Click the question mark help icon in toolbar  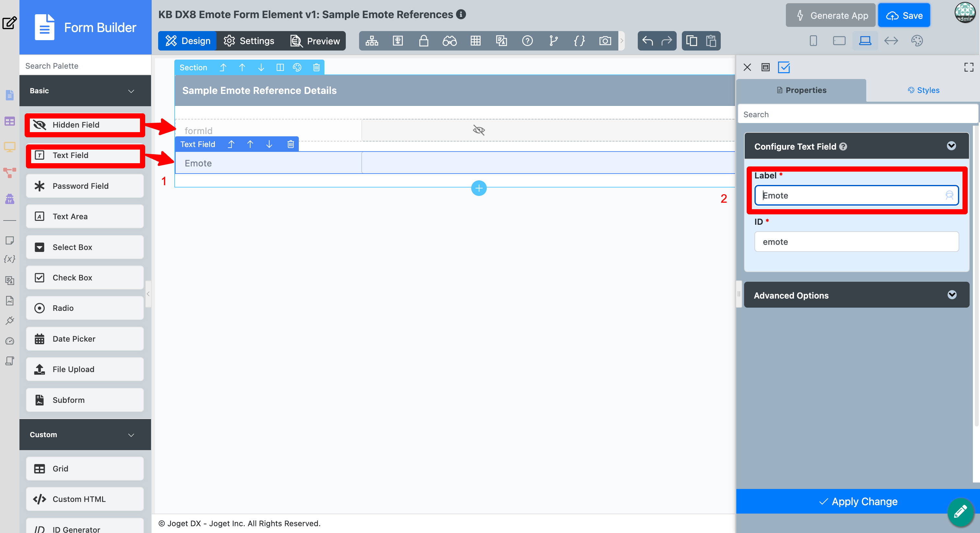point(527,41)
